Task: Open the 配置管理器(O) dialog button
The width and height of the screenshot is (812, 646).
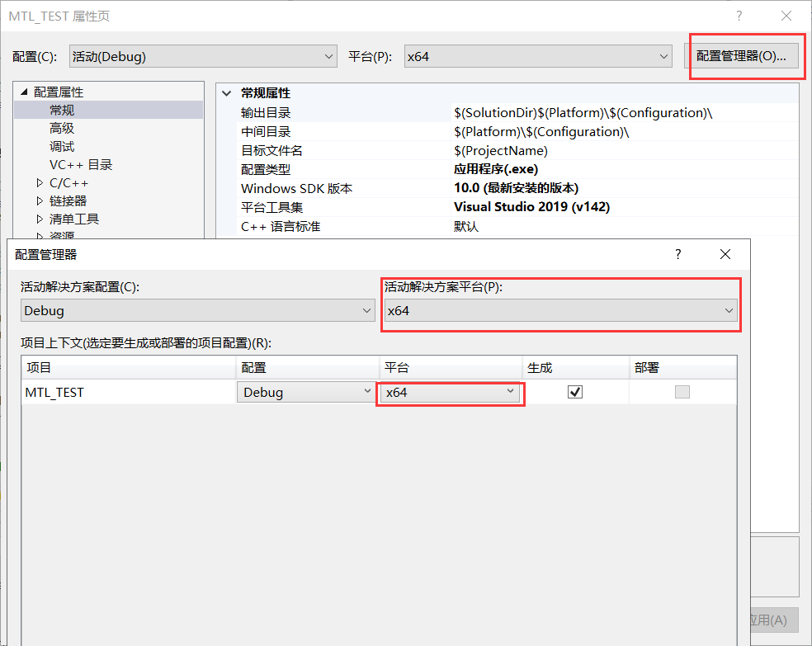Action: click(x=745, y=55)
